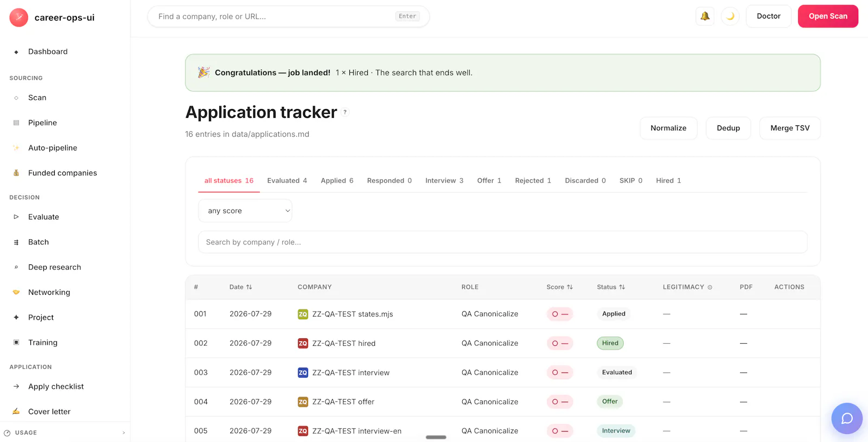This screenshot has width=868, height=442.
Task: Click the Cover letter pencil icon
Action: 16,411
